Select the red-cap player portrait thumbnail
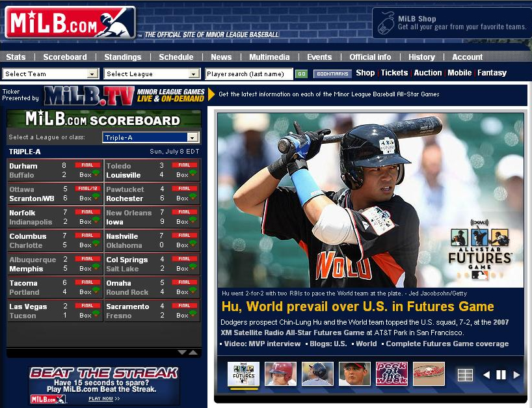 354,374
